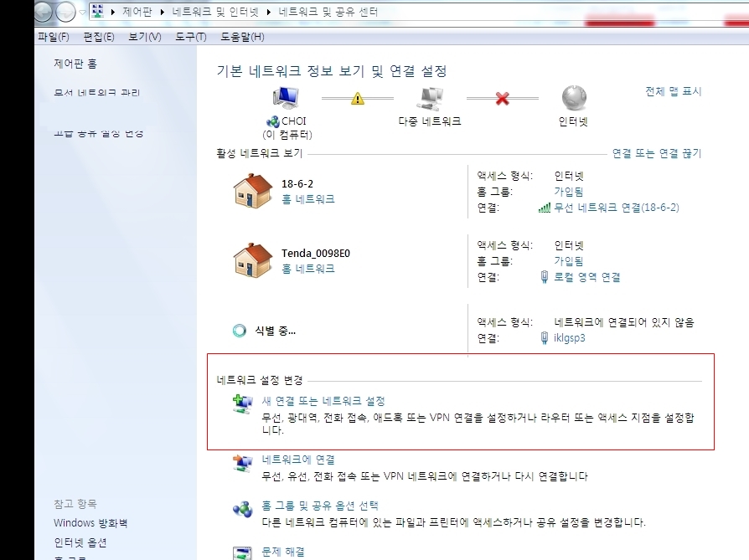Image resolution: width=749 pixels, height=560 pixels.
Task: Open the 로컬 영역 연결 connection link
Action: point(586,277)
